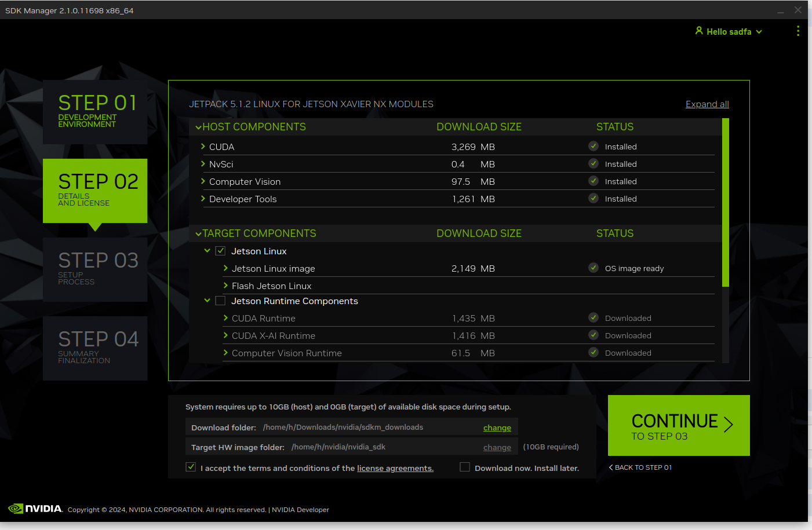The image size is (812, 530).
Task: Select Step 02 Details and License
Action: 95,191
